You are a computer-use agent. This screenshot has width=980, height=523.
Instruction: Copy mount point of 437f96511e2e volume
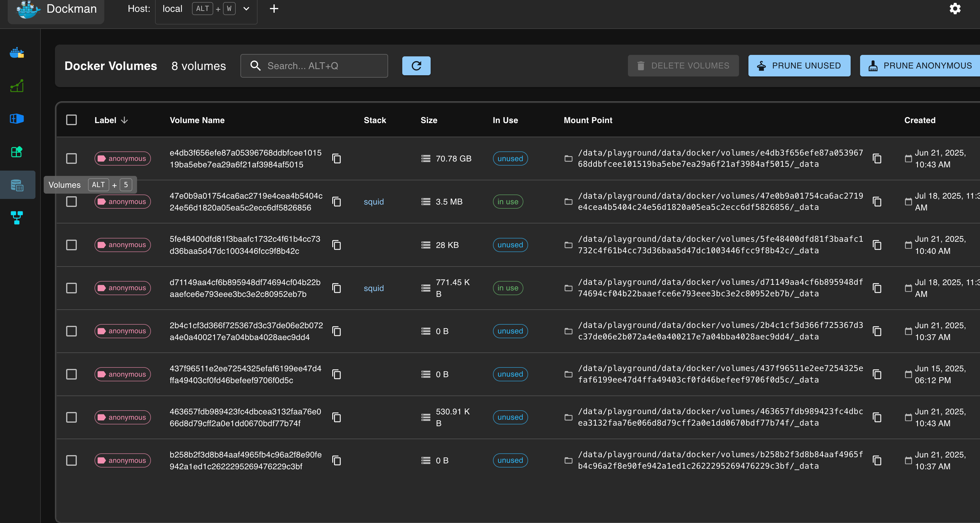[x=877, y=374]
